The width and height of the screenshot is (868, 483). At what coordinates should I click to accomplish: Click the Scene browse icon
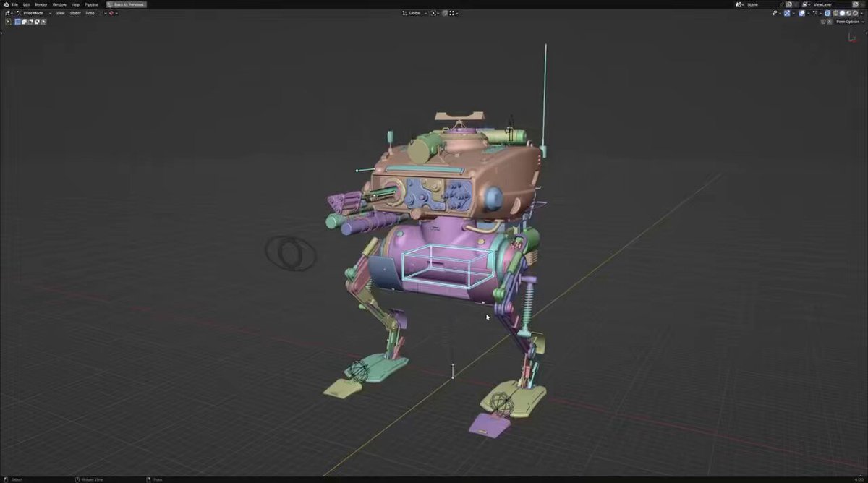coord(739,4)
